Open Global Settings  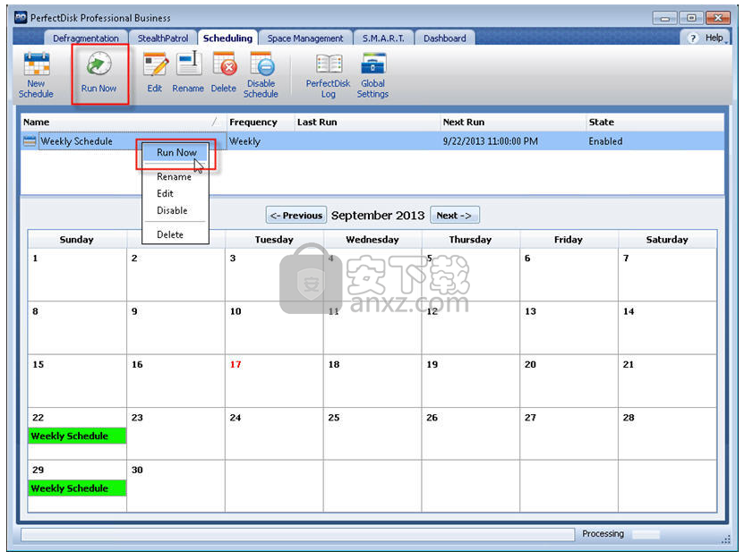373,75
